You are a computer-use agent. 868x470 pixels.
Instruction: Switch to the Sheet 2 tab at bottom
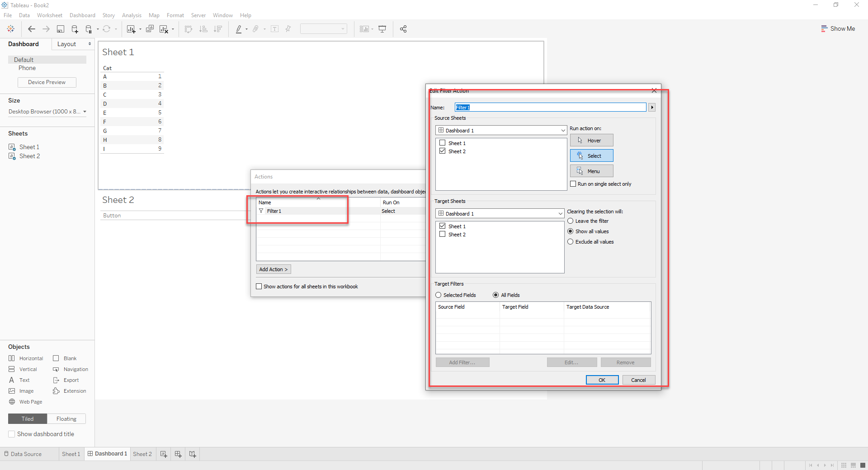142,454
